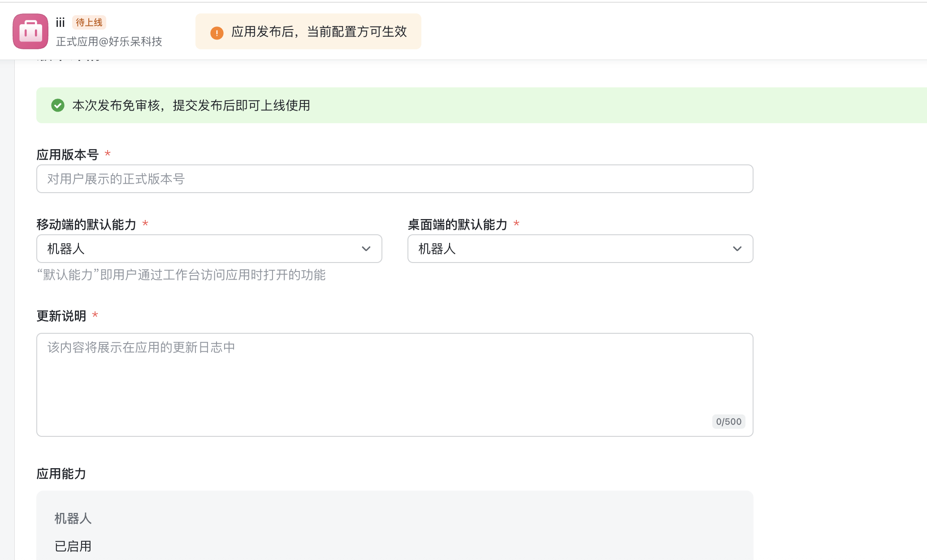Click the app name iii in header

[61, 22]
